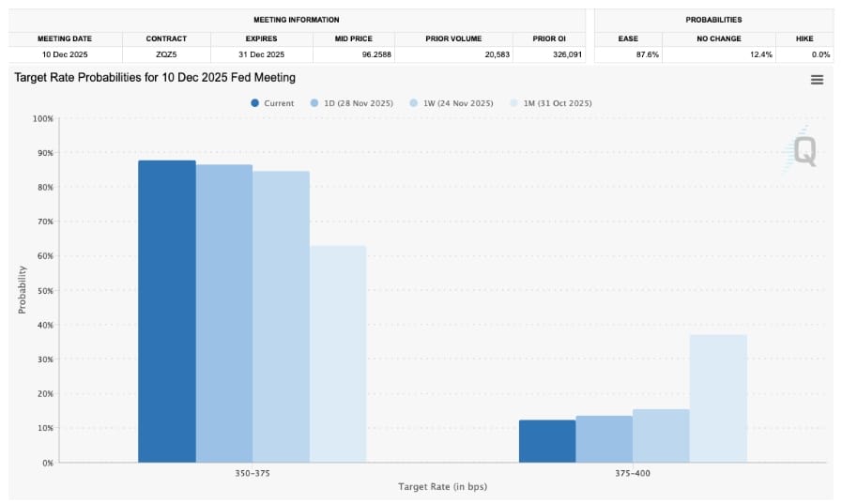Click the MID PRICE column header
Screen dimensions: 842x504
click(x=353, y=38)
